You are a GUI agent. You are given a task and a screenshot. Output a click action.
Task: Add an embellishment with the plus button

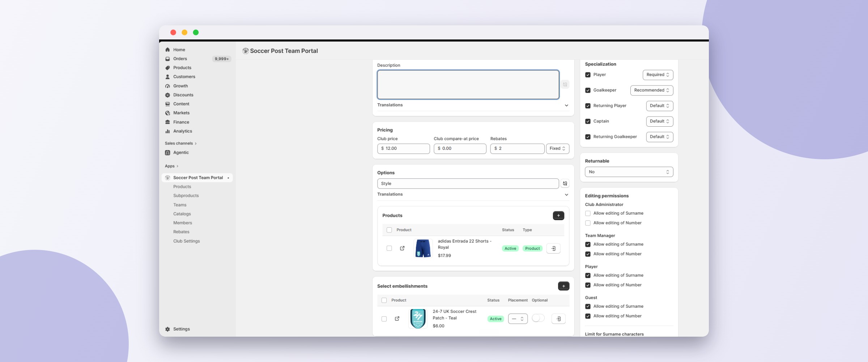[x=563, y=286]
